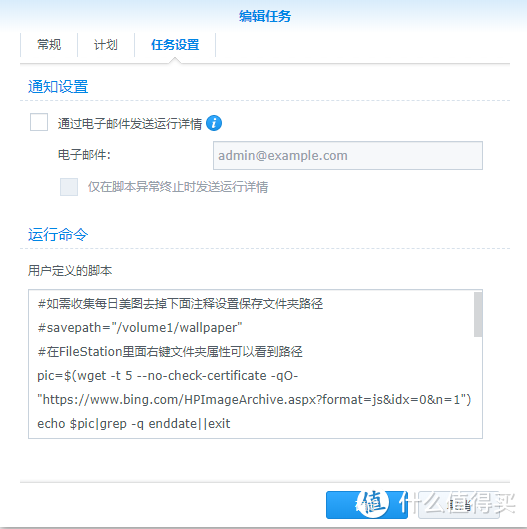Image resolution: width=527 pixels, height=529 pixels.
Task: Tick 仅在脚本异常终止时发送运行详情 checkbox
Action: point(69,187)
